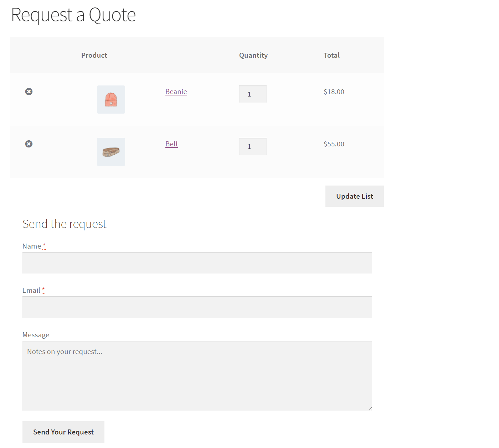Click the Belt quantity field
Viewport: 499px width, 448px height.
(x=253, y=146)
